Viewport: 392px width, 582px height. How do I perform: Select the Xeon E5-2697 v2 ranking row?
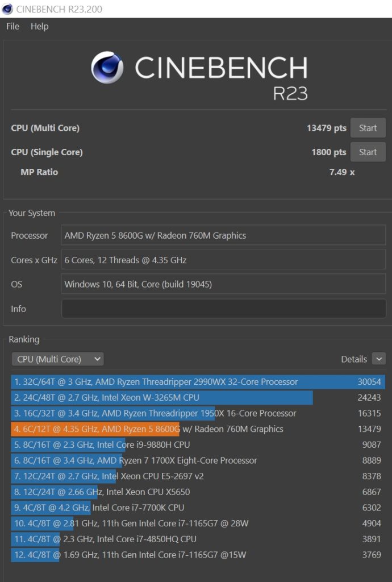198,476
